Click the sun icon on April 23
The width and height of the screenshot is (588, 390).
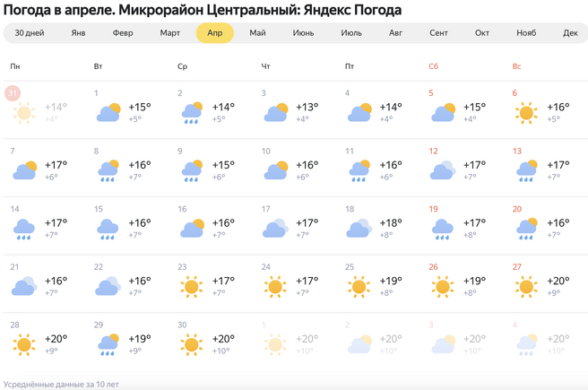pos(192,287)
